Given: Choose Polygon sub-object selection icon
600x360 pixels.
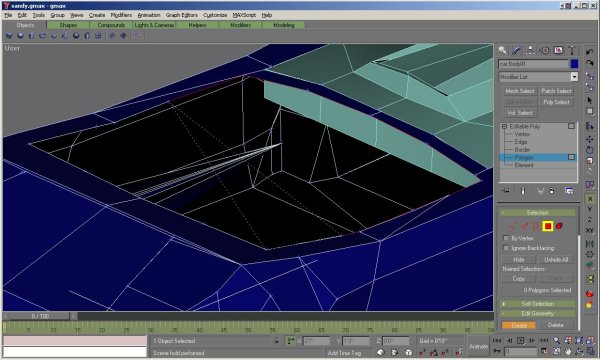Looking at the screenshot, I should click(x=548, y=226).
